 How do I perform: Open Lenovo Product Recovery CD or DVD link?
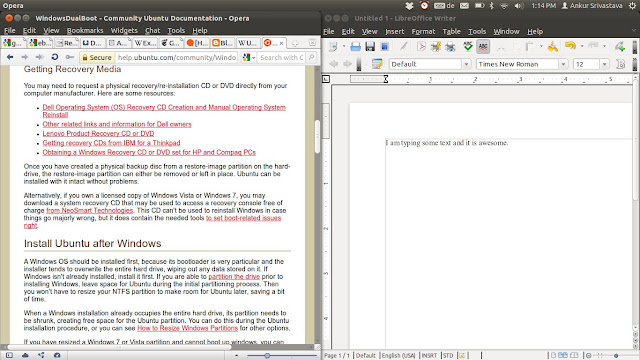pyautogui.click(x=98, y=133)
